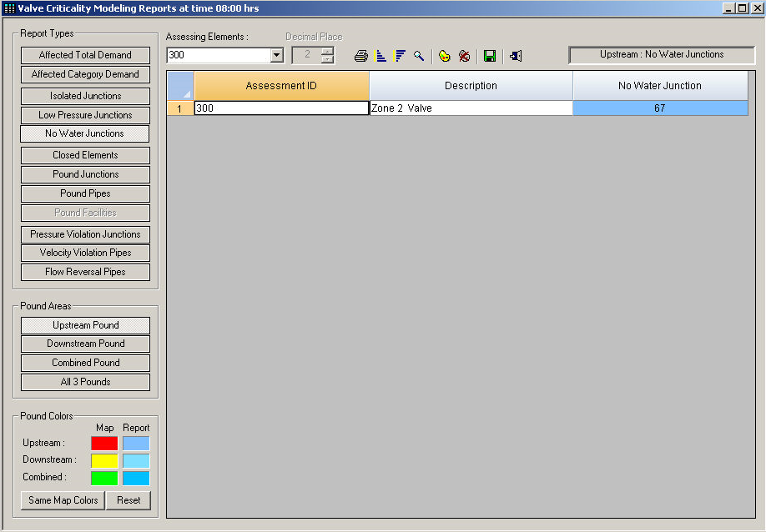Open find with the magnifier icon

click(419, 56)
